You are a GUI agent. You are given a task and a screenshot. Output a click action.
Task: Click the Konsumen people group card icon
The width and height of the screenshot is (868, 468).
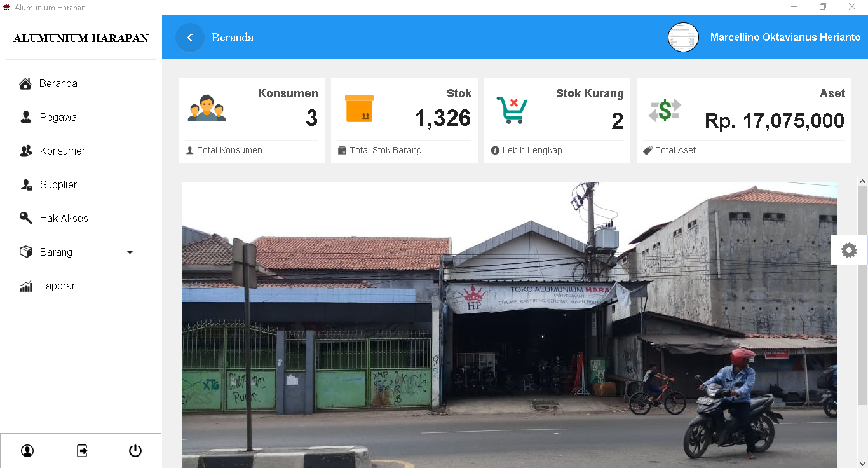coord(207,109)
